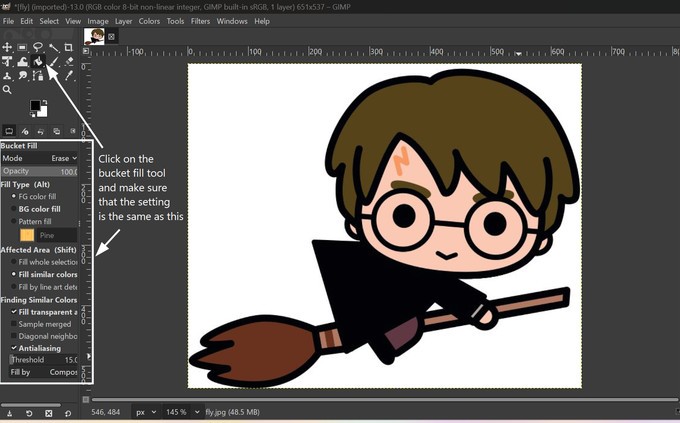Select the Eraser tool
680x423 pixels.
click(x=69, y=62)
